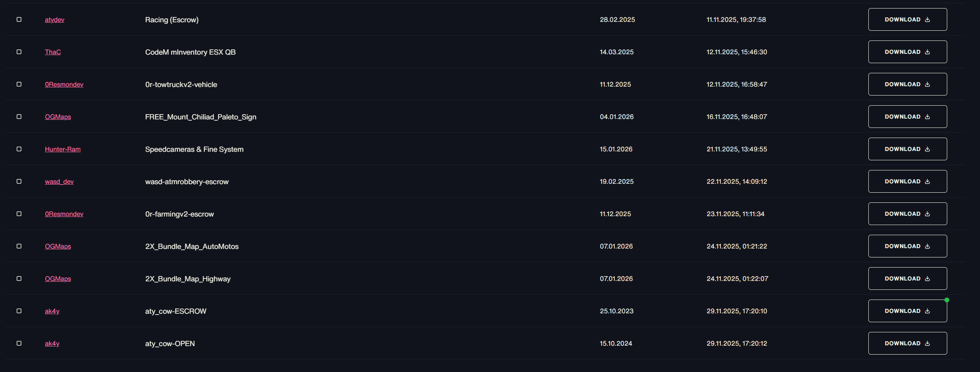Download wasd-atmrobbery-escrow asset

[x=908, y=181]
